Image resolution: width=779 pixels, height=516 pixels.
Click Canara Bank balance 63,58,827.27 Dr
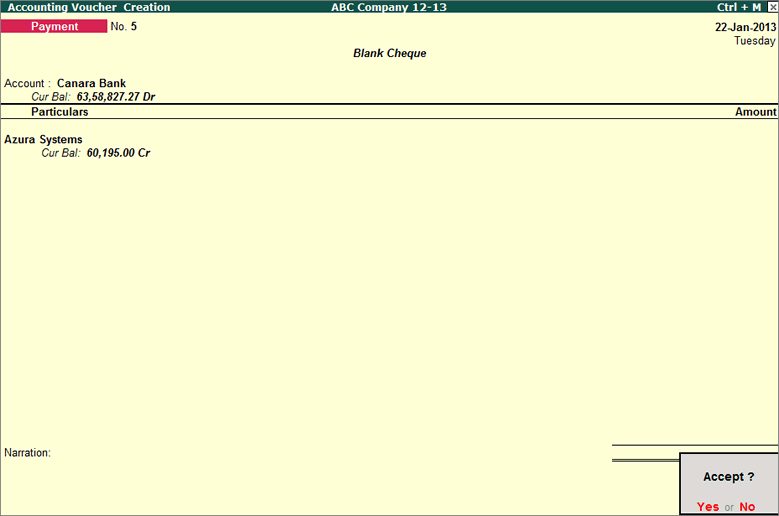[x=116, y=97]
